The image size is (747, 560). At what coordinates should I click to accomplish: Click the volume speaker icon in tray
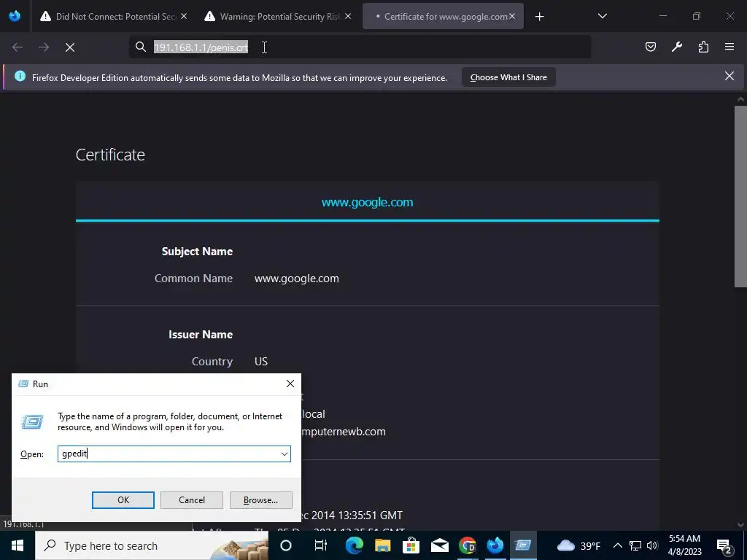coord(652,545)
